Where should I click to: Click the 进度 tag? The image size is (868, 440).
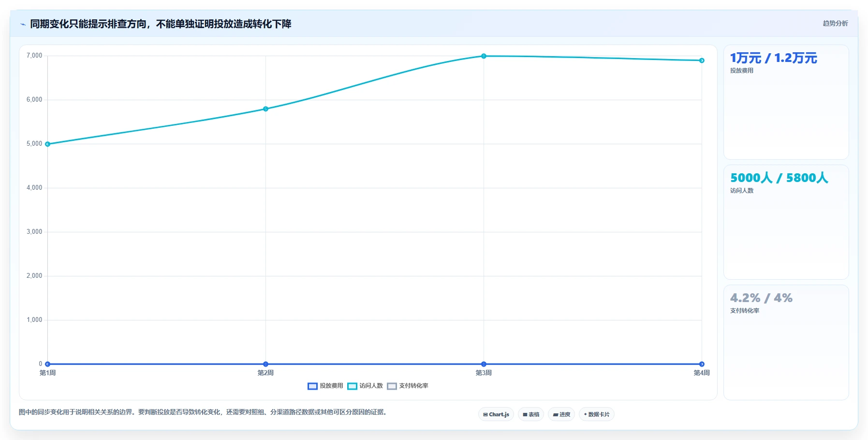click(561, 414)
